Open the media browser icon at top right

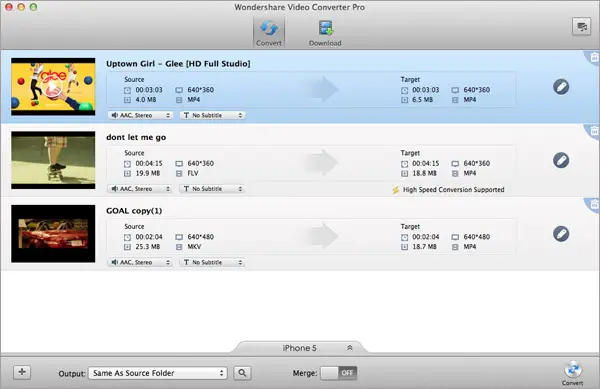[x=582, y=26]
